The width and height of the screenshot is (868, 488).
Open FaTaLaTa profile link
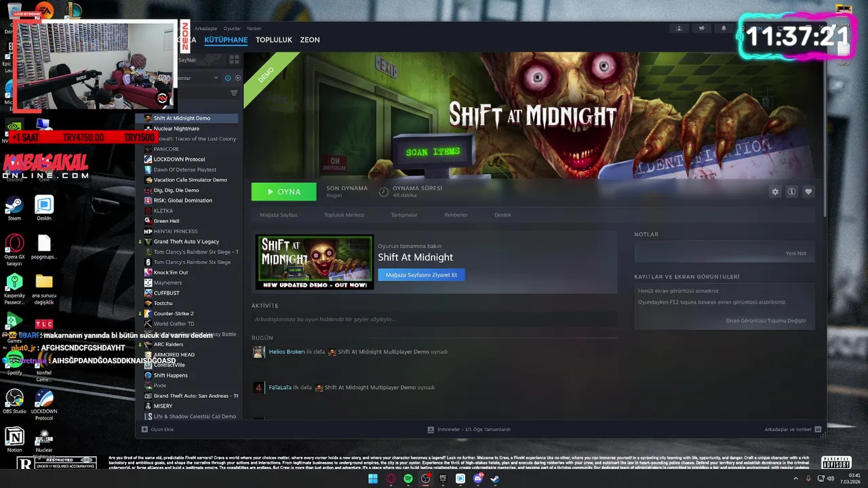click(x=280, y=388)
